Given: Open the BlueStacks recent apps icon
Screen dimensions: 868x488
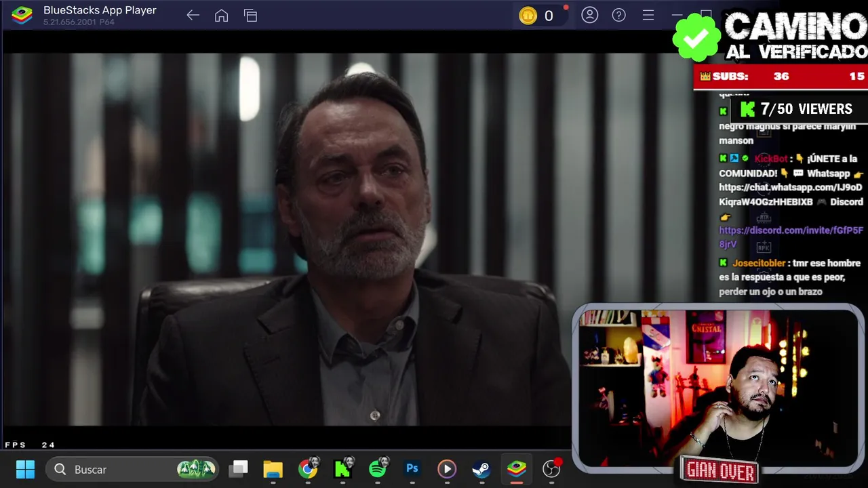Looking at the screenshot, I should [250, 16].
